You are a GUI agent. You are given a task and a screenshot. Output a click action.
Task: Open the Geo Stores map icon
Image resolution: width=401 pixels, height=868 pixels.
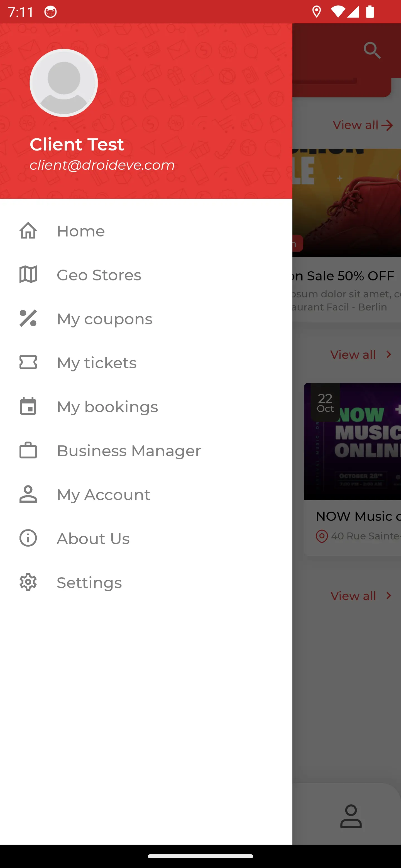coord(28,275)
